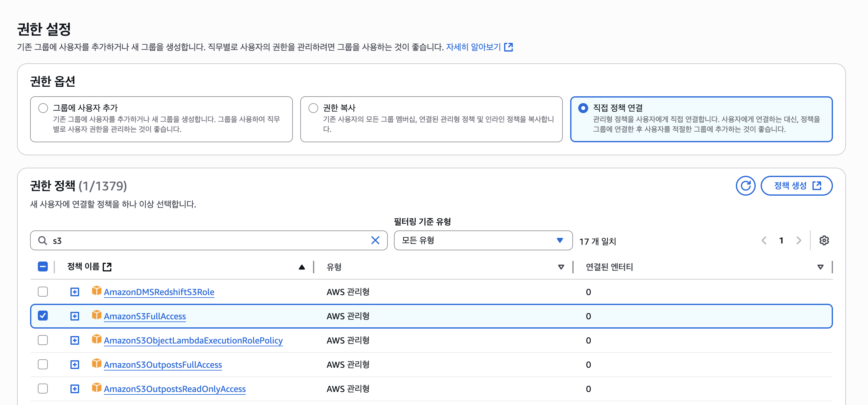The image size is (868, 405).
Task: Expand AmazonDMSRedshiftS3Role plus icon
Action: point(74,292)
